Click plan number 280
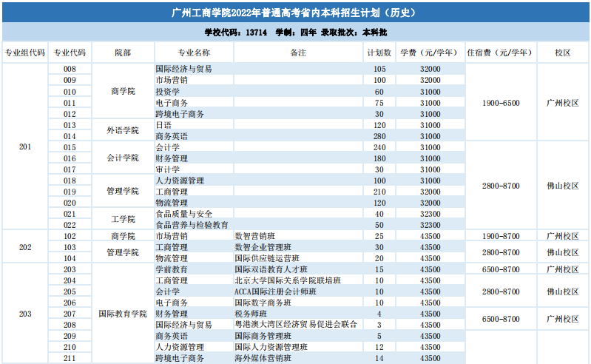The image size is (591, 364). (379, 136)
